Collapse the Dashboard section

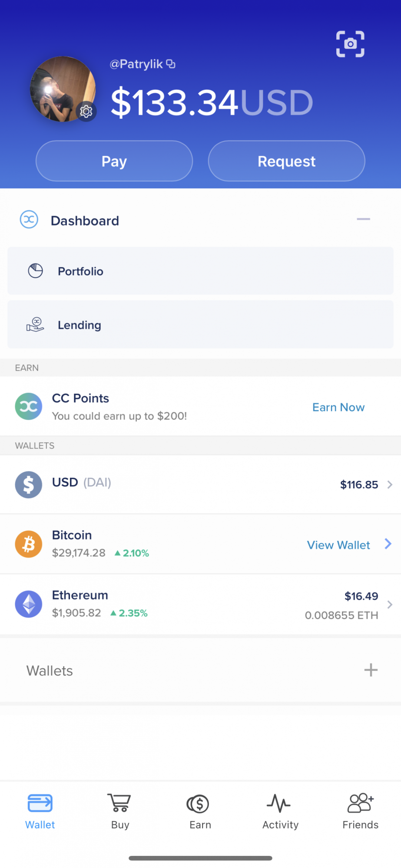point(363,219)
